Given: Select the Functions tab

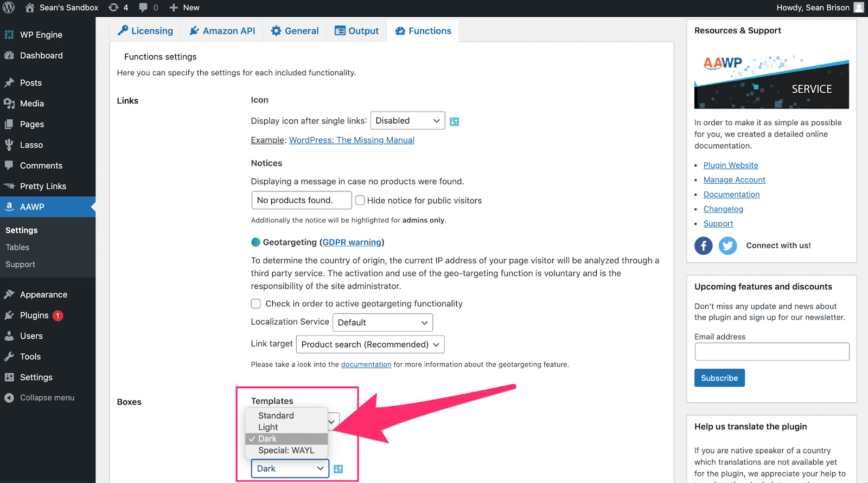Looking at the screenshot, I should 423,31.
